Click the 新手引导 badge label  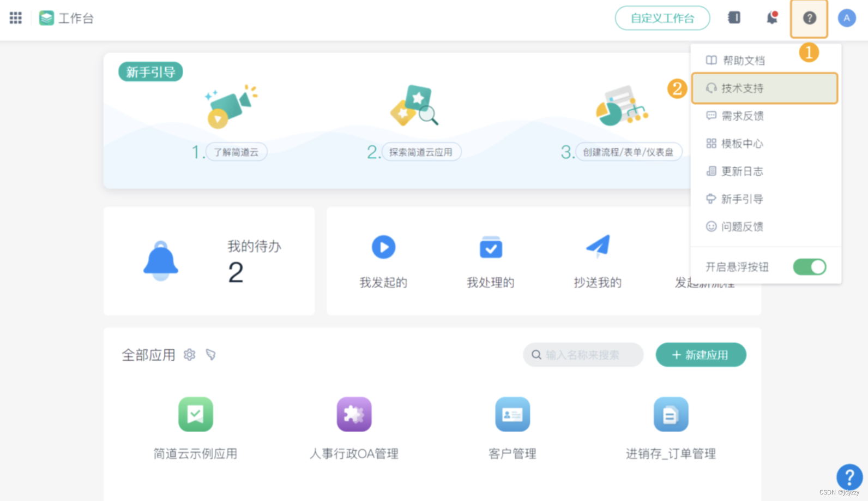point(150,72)
